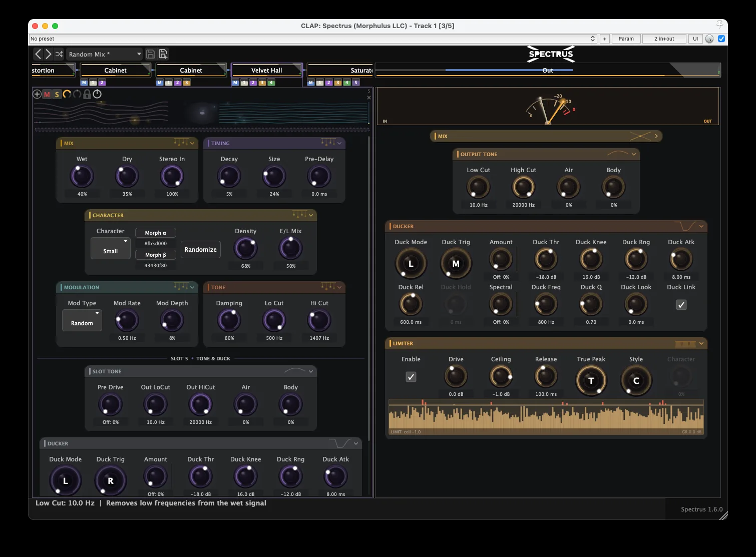Toggle Duck Trig R in slot Ducker

[111, 481]
